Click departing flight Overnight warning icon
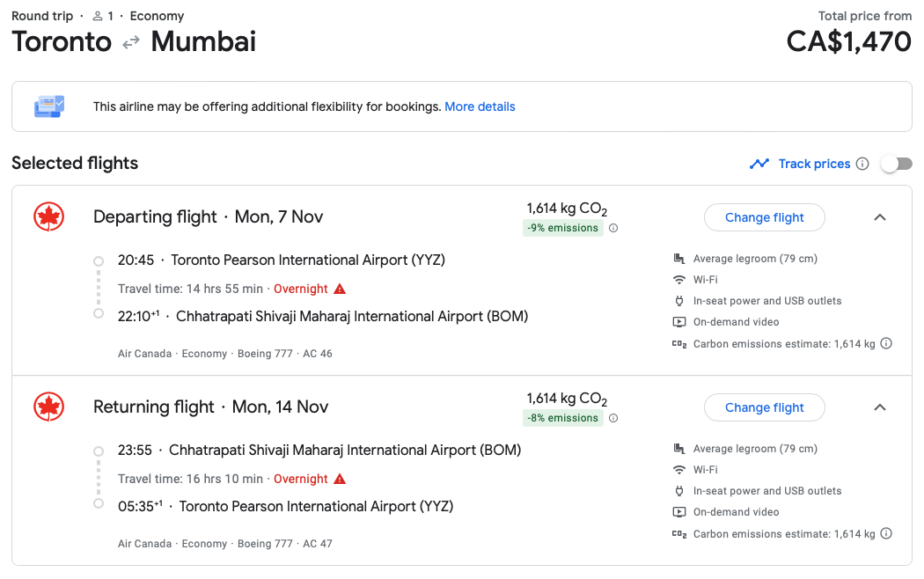This screenshot has width=924, height=579. pos(340,289)
